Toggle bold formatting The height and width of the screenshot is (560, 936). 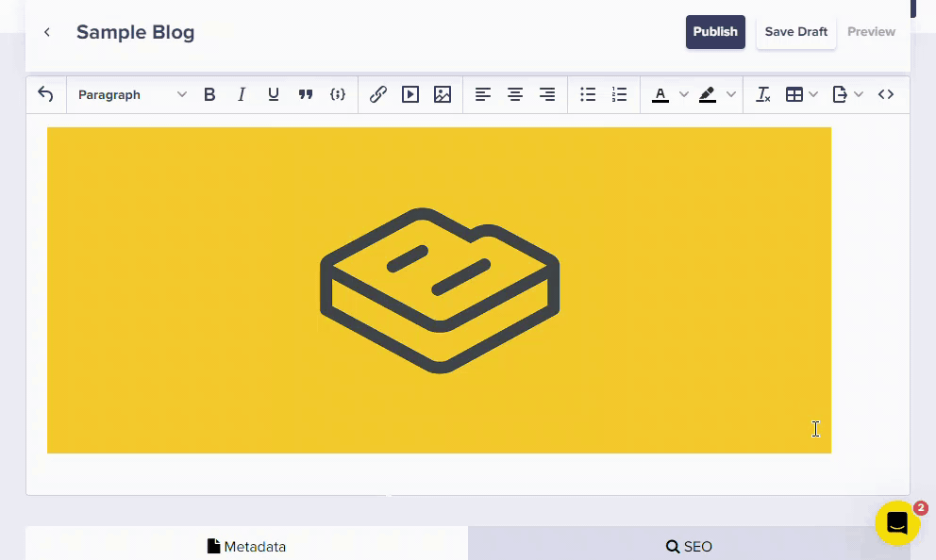coord(209,94)
